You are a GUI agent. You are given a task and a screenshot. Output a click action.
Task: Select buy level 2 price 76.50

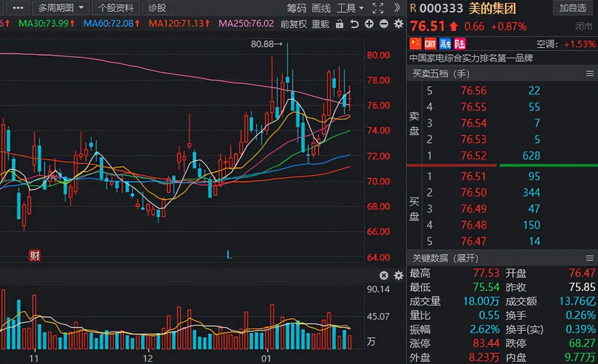[474, 193]
